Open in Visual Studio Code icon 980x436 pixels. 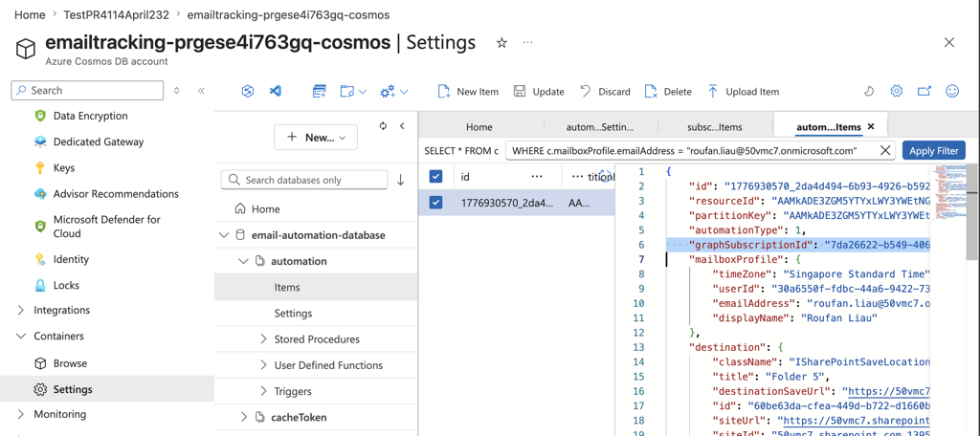(x=275, y=91)
